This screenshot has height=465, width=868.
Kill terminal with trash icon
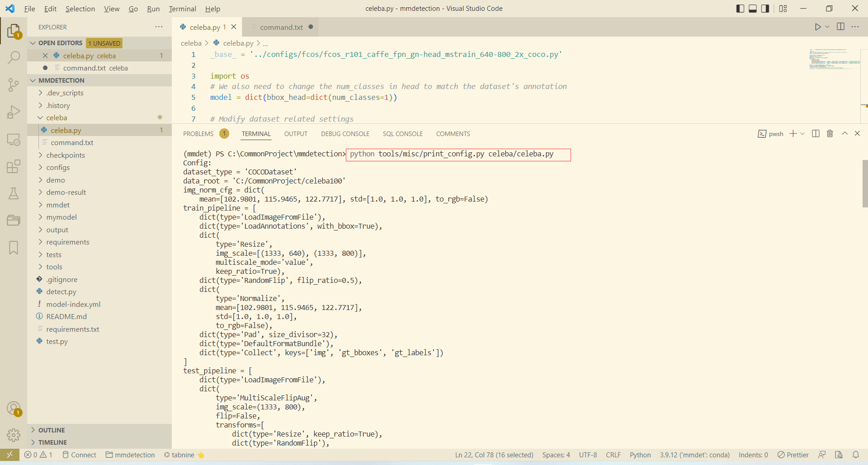coord(830,133)
